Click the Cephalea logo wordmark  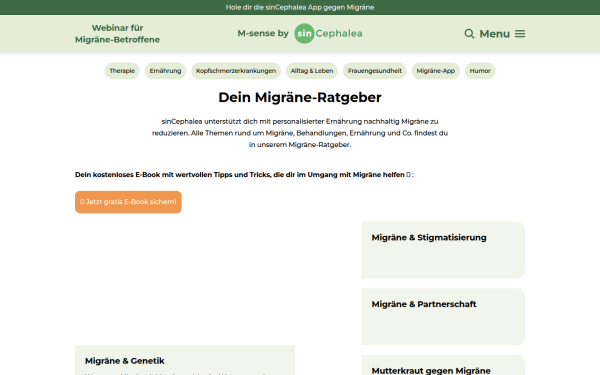point(339,33)
